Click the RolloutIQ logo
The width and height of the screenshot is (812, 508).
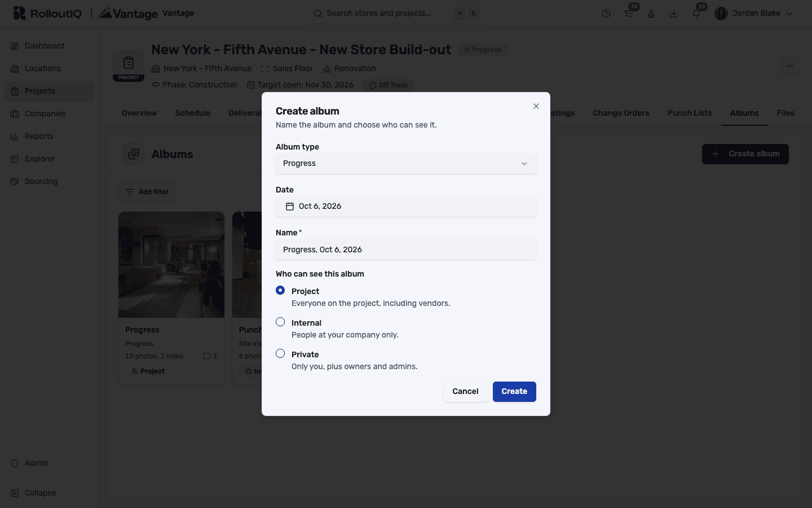(x=47, y=14)
